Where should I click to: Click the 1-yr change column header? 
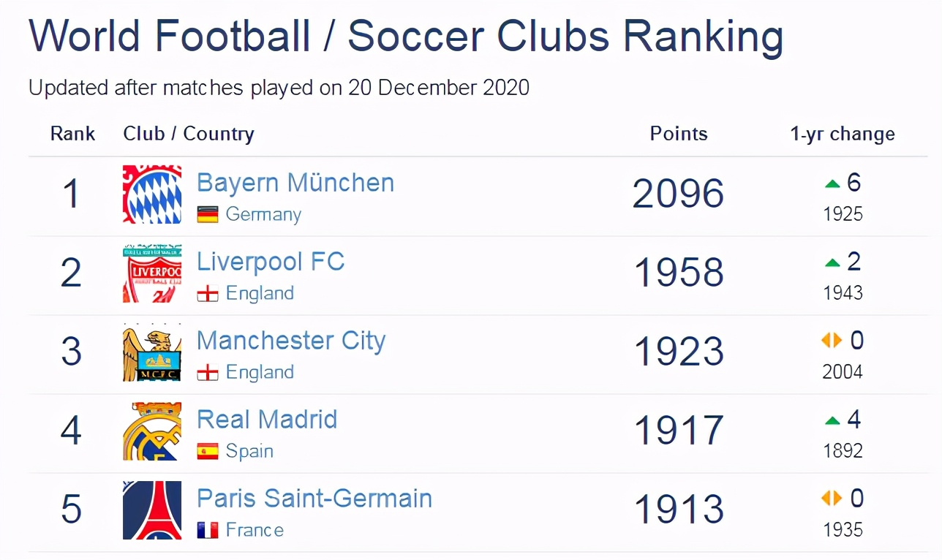[x=843, y=134]
